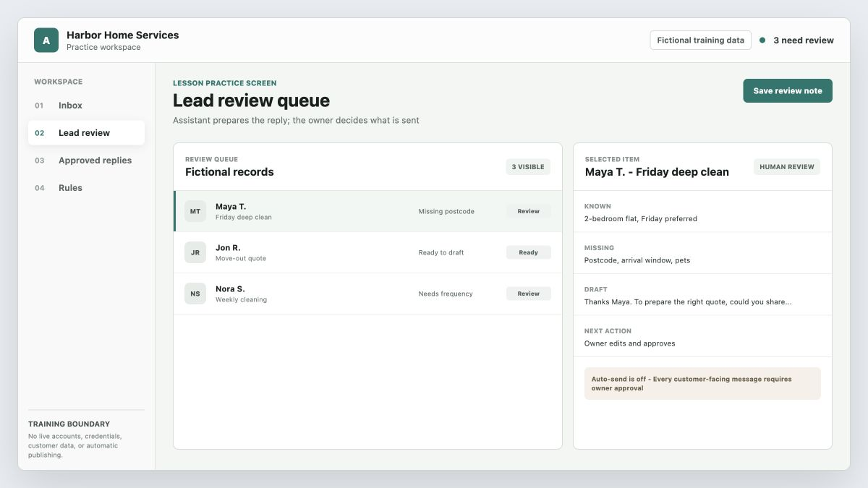Click the 'Auto-send is off' notice

[702, 383]
